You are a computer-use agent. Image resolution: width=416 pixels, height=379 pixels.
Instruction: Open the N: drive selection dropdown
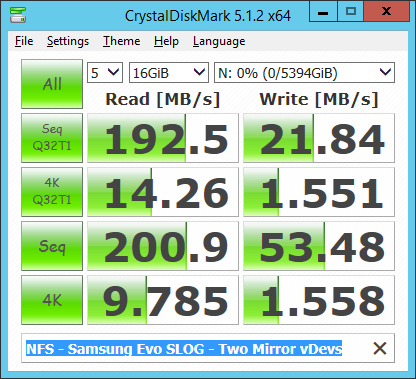304,72
